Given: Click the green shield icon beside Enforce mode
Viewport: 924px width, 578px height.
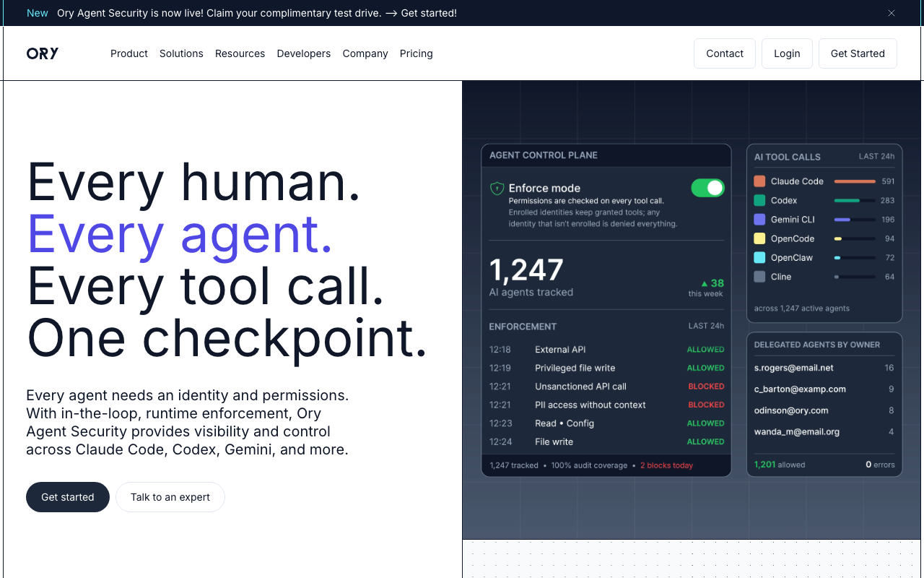Looking at the screenshot, I should pos(497,189).
